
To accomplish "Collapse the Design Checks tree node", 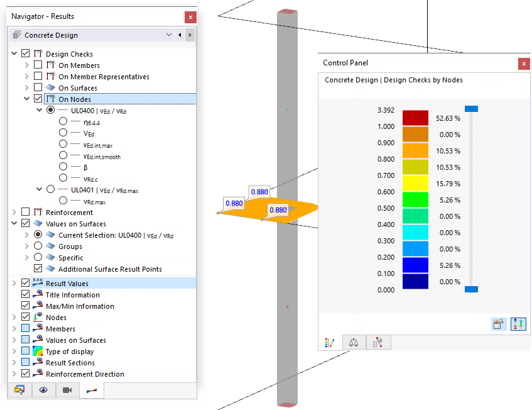I will click(14, 53).
